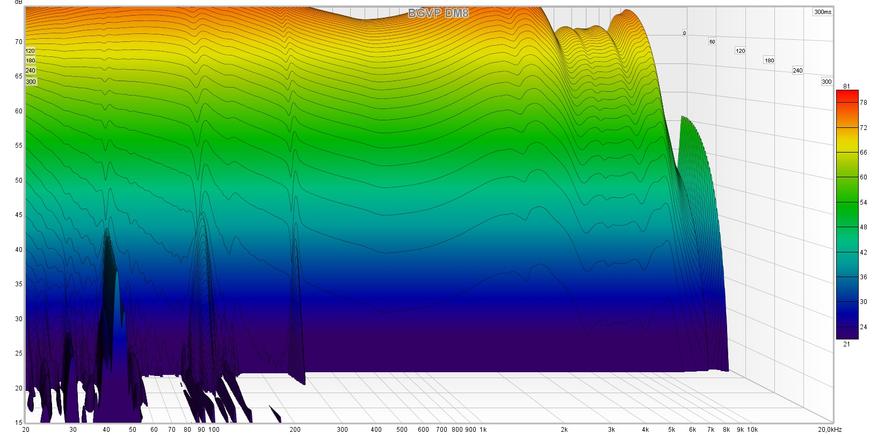Viewport: 877px width, 435px height.
Task: Click the 42 tick on the color scale
Action: pos(864,252)
